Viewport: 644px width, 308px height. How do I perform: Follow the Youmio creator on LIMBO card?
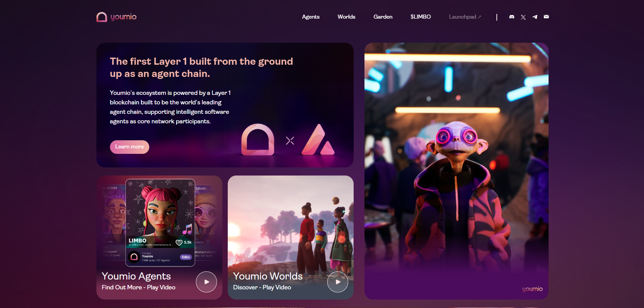click(x=186, y=257)
